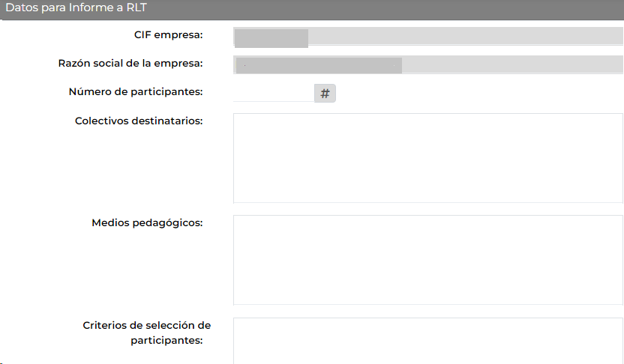Viewport: 624px width, 364px height.
Task: Click inside the Colectivos destinatarios text area
Action: pos(427,158)
